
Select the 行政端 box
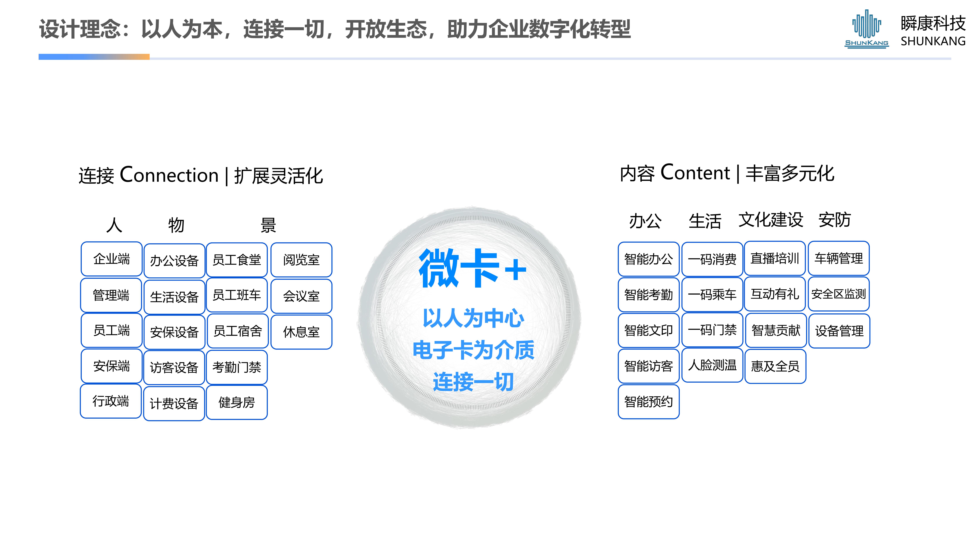point(111,401)
